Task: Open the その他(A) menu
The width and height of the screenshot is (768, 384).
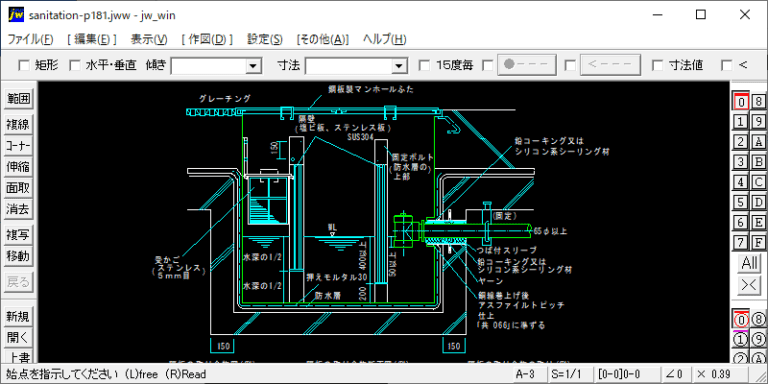Action: [x=322, y=39]
